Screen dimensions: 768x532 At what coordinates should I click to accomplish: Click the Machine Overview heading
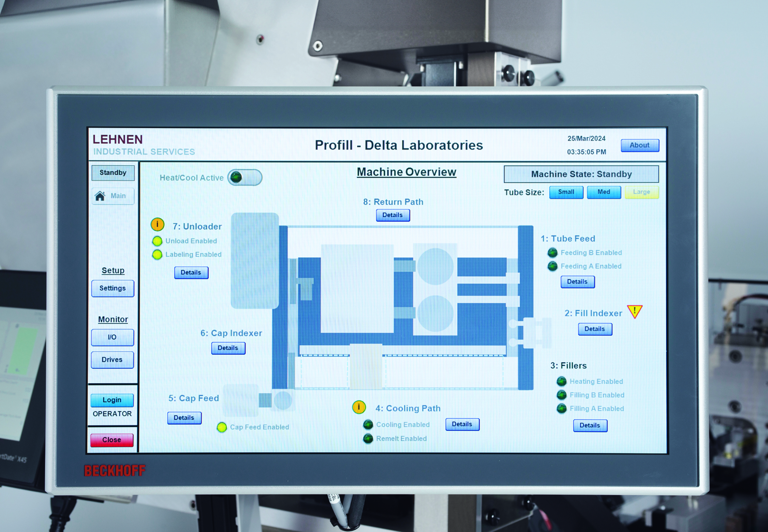click(406, 172)
